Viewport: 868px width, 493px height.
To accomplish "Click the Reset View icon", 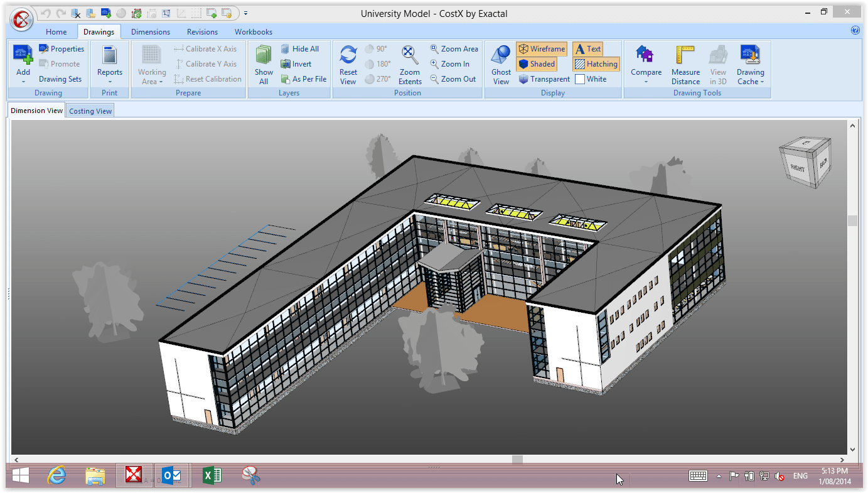I will (348, 55).
